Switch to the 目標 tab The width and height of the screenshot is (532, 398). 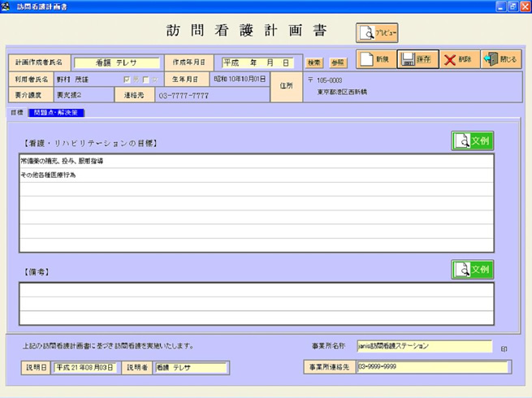17,113
